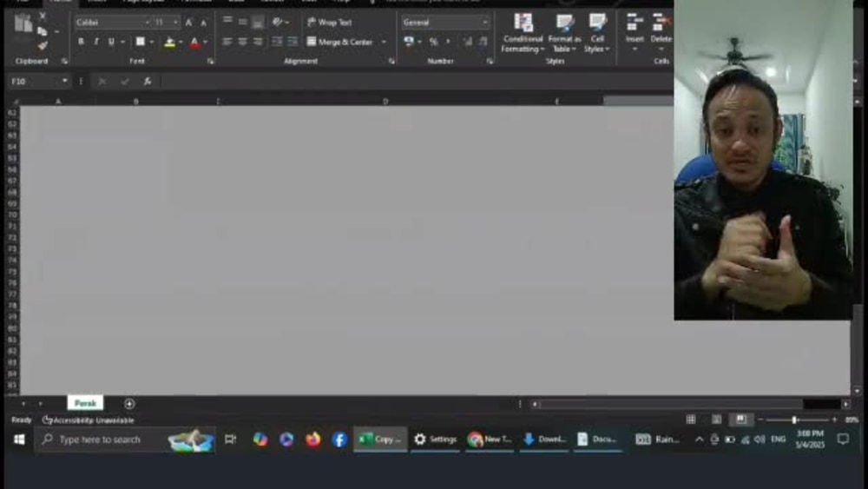Select column A header
This screenshot has height=489, width=868.
coord(58,102)
